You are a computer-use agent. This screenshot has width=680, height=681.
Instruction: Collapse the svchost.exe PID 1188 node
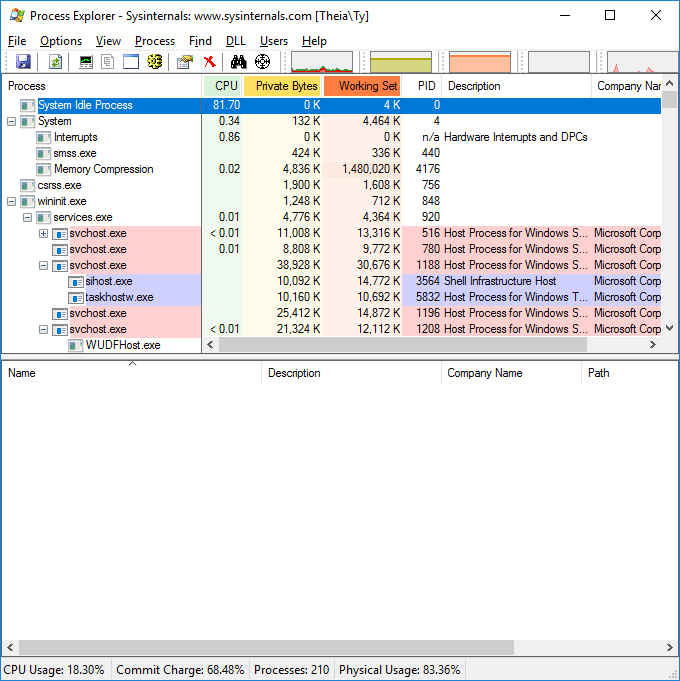(43, 265)
